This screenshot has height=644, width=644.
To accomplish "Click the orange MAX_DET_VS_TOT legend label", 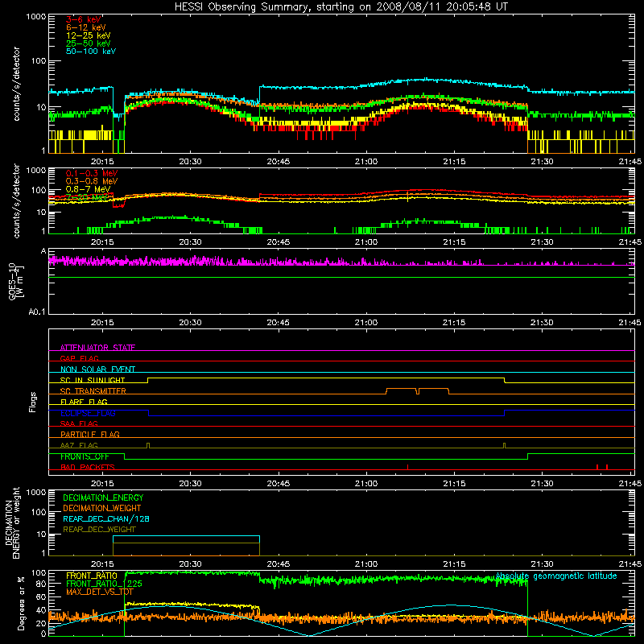I will coord(100,592).
